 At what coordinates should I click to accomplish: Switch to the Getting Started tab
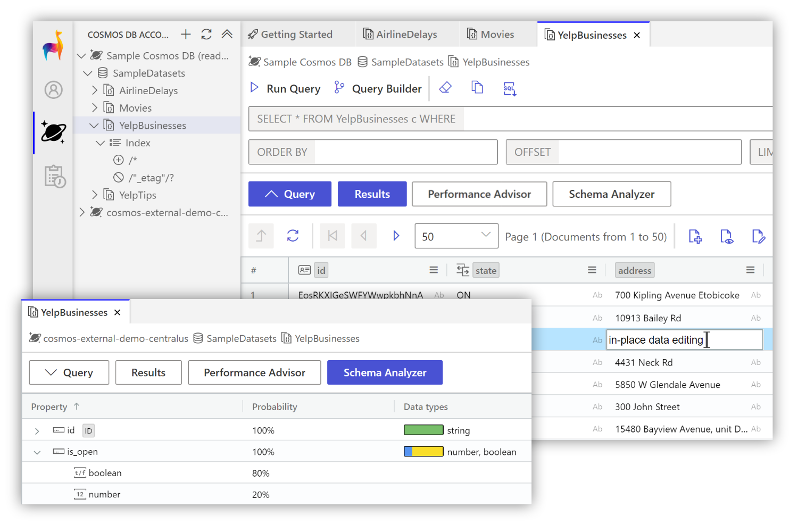290,35
